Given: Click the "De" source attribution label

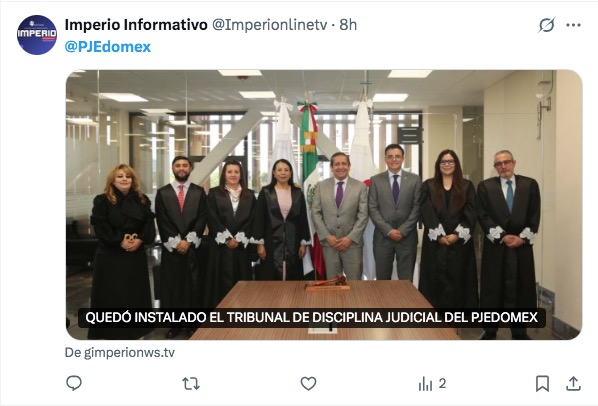Looking at the screenshot, I should point(73,352).
